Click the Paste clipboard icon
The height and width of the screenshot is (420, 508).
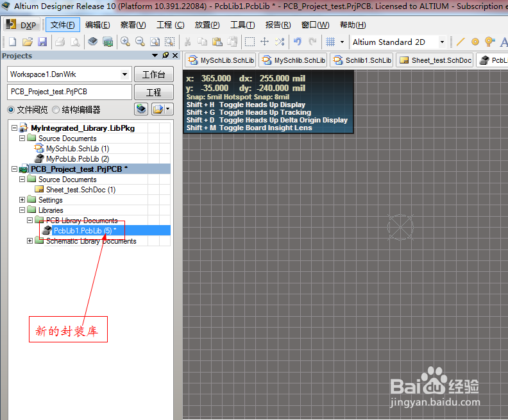point(217,42)
